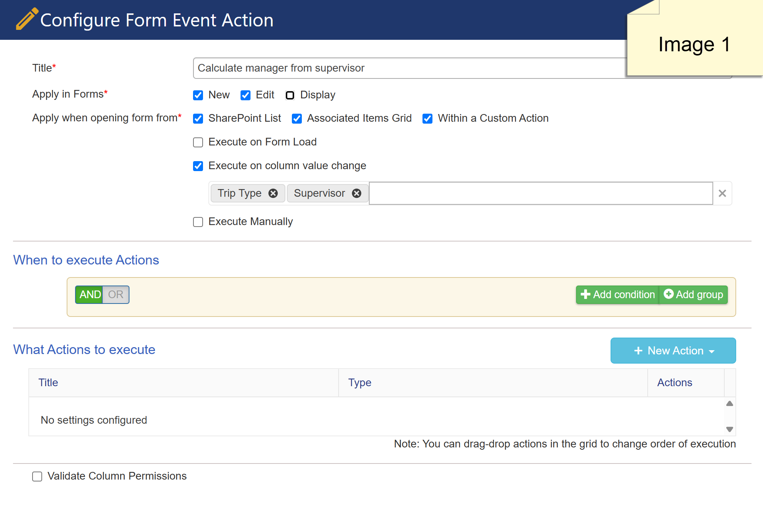The height and width of the screenshot is (532, 763).
Task: Toggle Validate Column Permissions checkbox
Action: coord(37,477)
